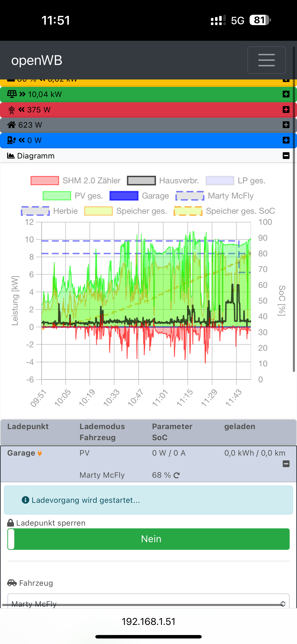Toggle SHM 2.0 Zähler legend swatch
This screenshot has height=644, width=297.
pos(45,181)
